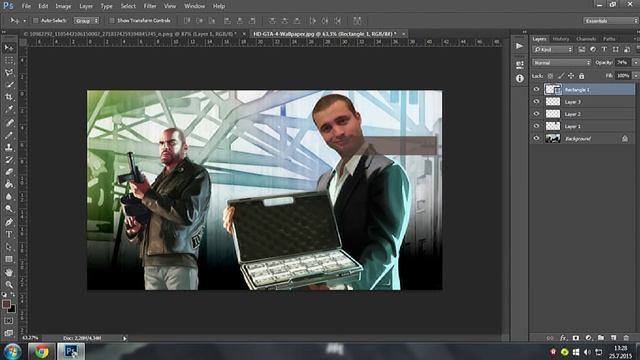Open the Opacity slider arrow
The image size is (640, 360).
pos(635,62)
